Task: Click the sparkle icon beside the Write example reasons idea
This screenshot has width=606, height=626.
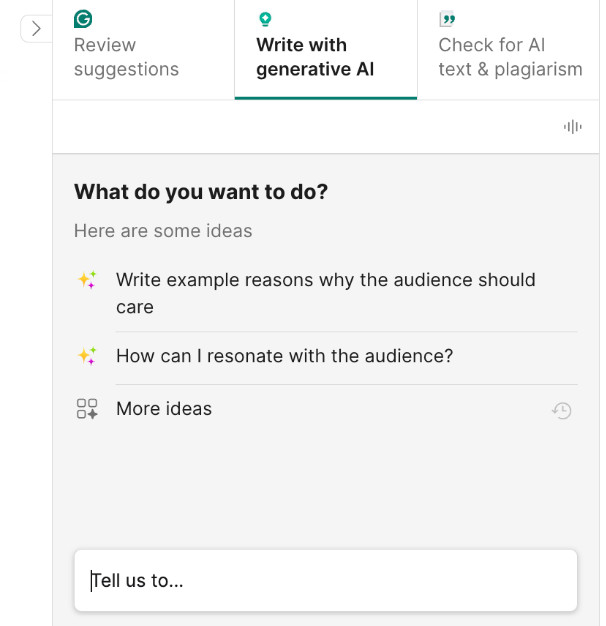Action: pyautogui.click(x=87, y=279)
